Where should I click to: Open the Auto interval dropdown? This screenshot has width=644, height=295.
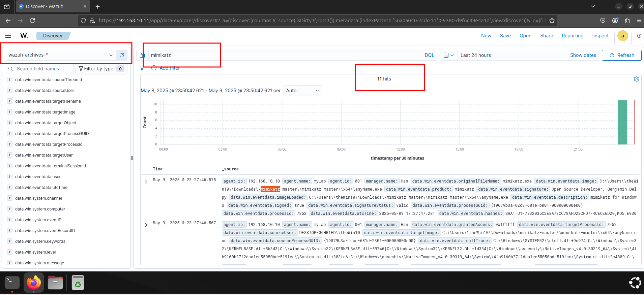302,91
